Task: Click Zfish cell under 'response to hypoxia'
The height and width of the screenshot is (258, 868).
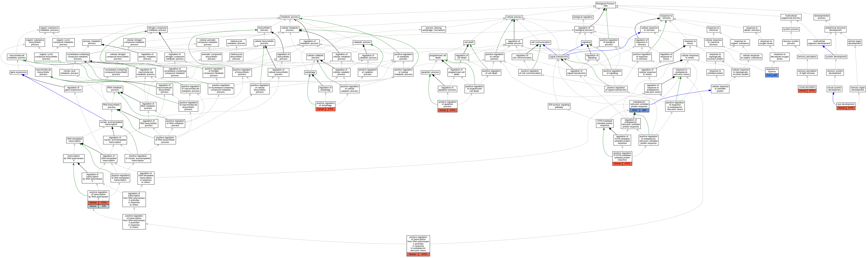Action: [769, 75]
